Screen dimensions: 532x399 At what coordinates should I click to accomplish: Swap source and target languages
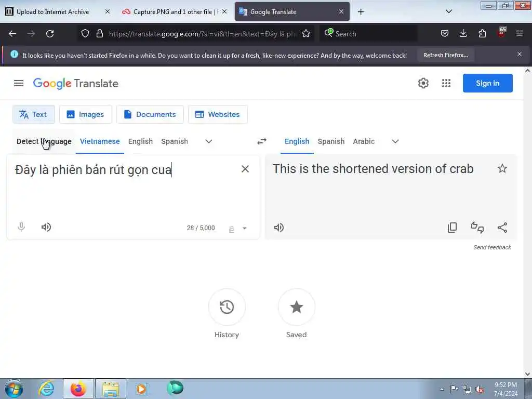[x=262, y=141]
